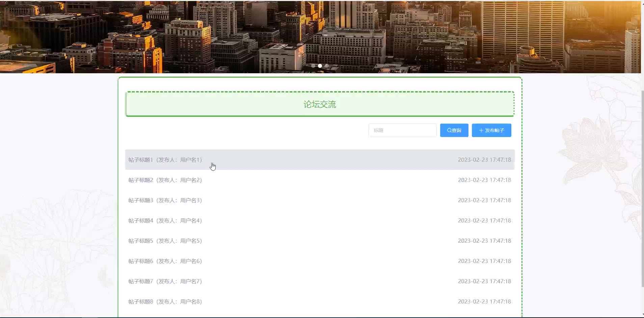The image size is (644, 318).
Task: Click the 查询 search button
Action: 454,130
